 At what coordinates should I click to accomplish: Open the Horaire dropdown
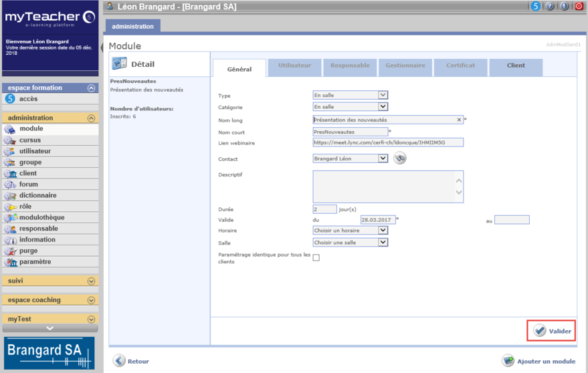(x=350, y=230)
